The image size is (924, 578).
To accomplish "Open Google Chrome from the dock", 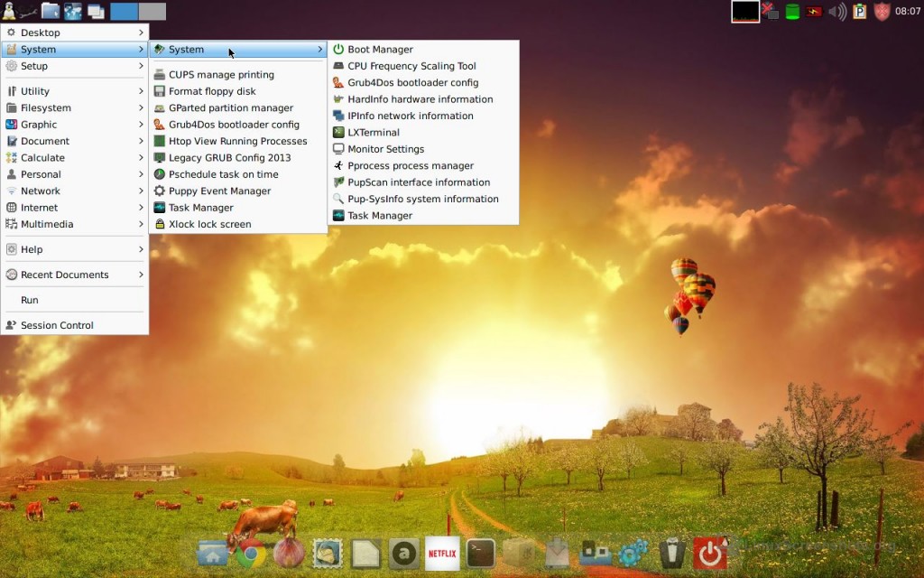I will 251,553.
